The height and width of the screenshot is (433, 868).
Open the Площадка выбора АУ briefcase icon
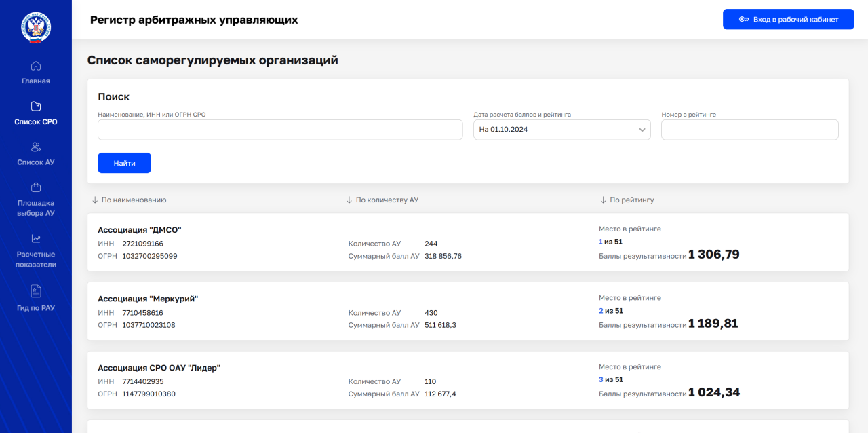pos(36,187)
